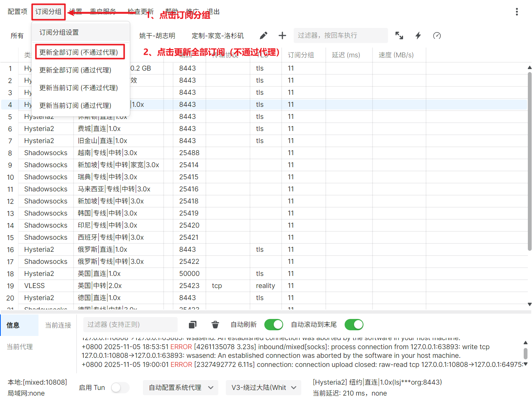Screen dimensions: 532x402
Task: Disable the 自动刷新 toggle
Action: click(x=273, y=325)
